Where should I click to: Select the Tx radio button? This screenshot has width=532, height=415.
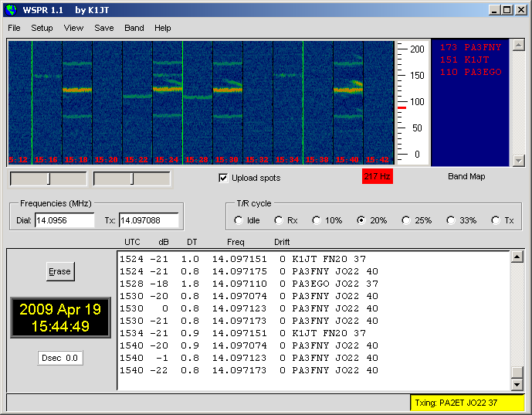click(496, 220)
